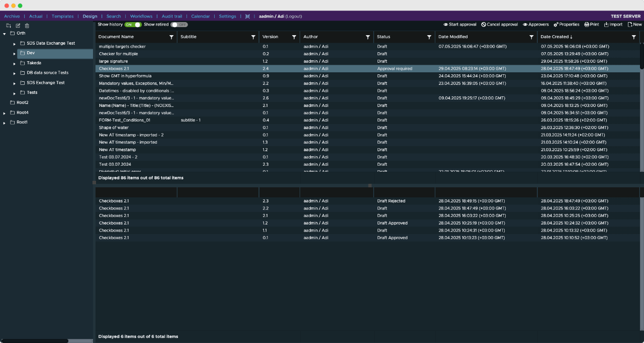This screenshot has height=343, width=644.
Task: Click the Logout link
Action: tap(294, 16)
